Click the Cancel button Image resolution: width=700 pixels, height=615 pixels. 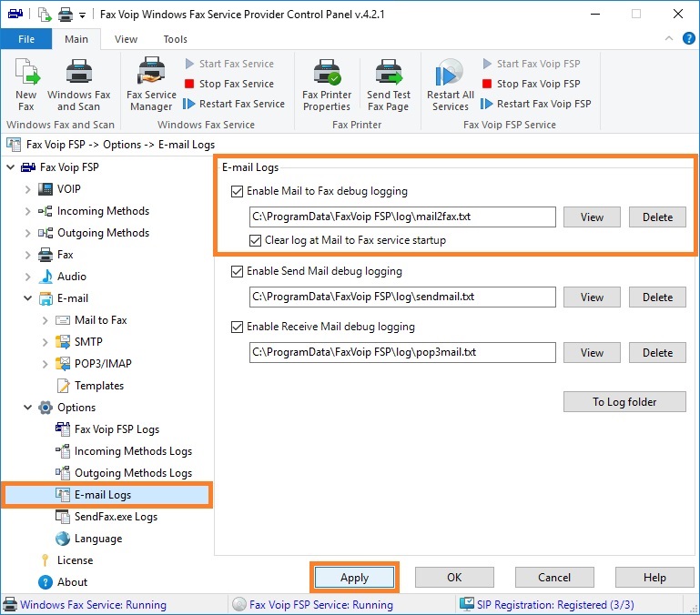coord(554,578)
